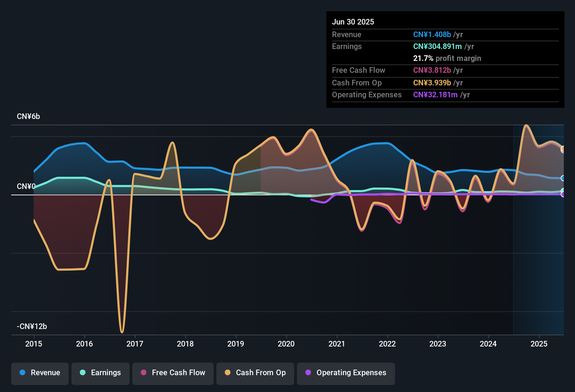Toggle the Earnings series visibility
575x392 pixels.
point(100,373)
